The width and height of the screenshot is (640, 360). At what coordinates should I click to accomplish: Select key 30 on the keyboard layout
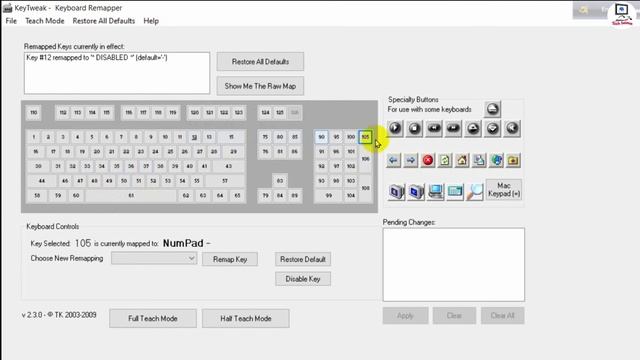coord(38,166)
